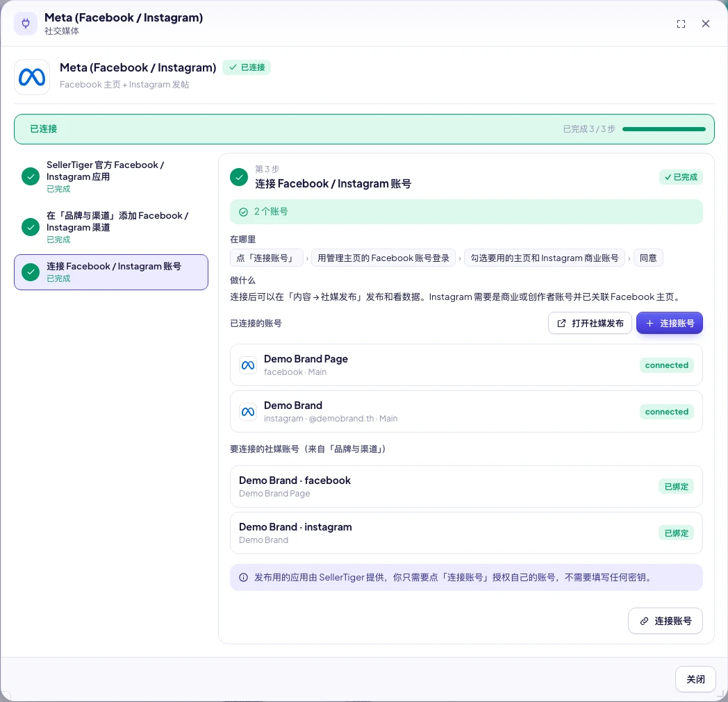Select the Demo Brand instagram account card
This screenshot has height=702, width=728.
[466, 412]
